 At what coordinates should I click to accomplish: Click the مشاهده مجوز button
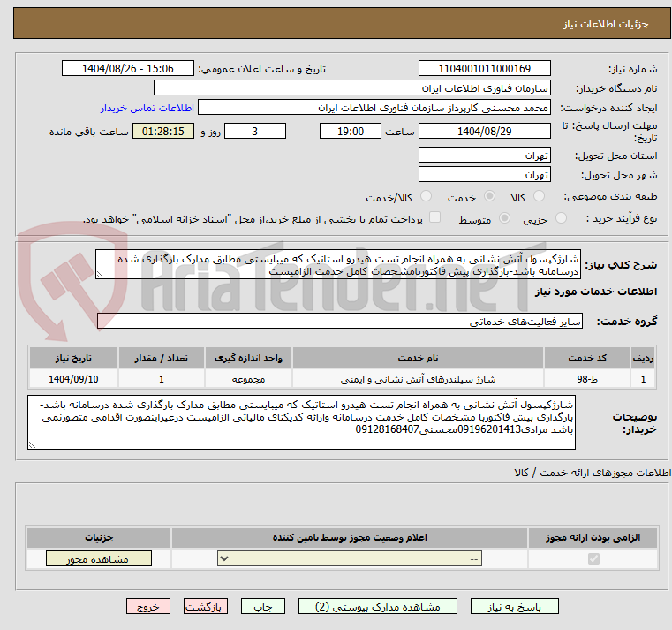click(99, 558)
